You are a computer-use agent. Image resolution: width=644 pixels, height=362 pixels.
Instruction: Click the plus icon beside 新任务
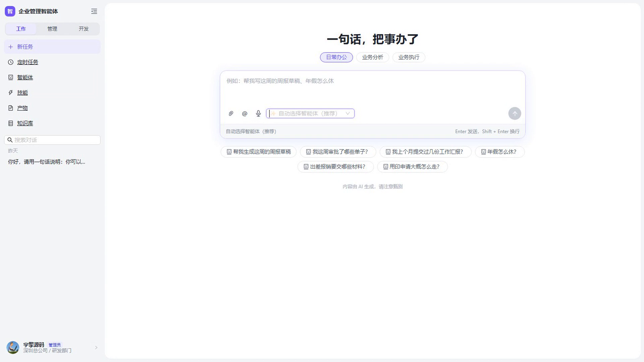tap(11, 47)
